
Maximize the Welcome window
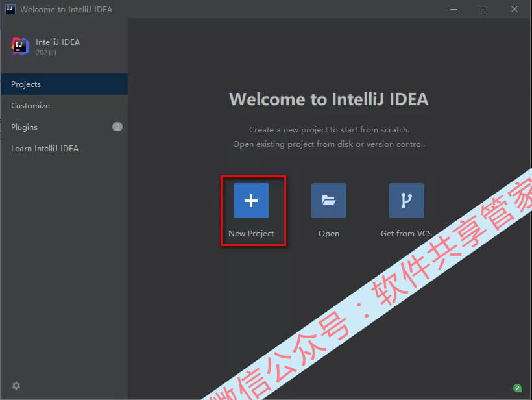(x=484, y=9)
